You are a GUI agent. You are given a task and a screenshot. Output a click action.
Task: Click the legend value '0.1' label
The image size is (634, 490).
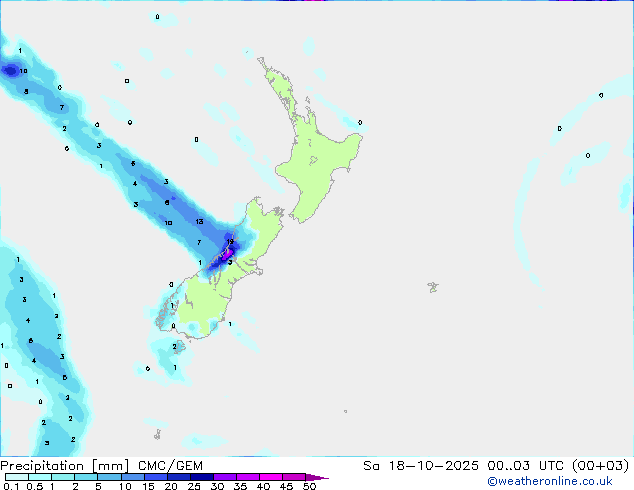click(x=11, y=486)
